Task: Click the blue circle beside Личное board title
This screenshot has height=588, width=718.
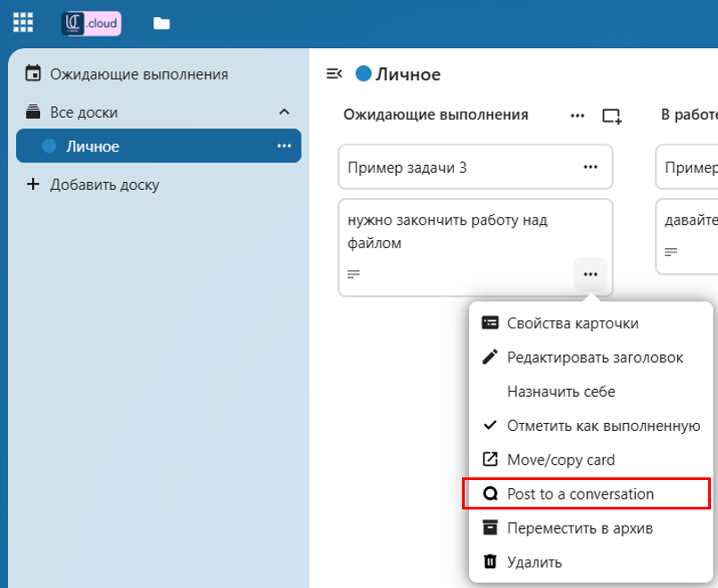Action: pos(363,74)
